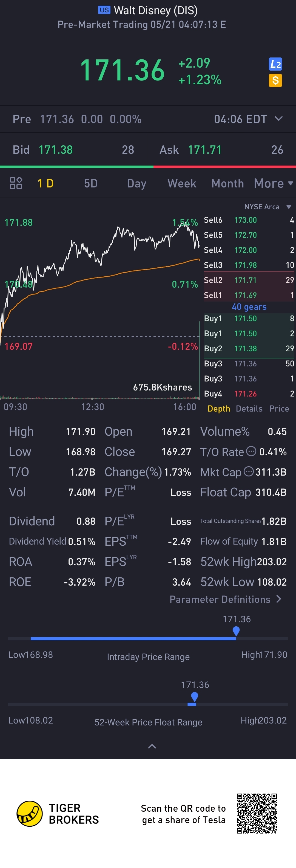The height and width of the screenshot is (868, 296).
Task: Select the Sell1 171.69 order row
Action: [249, 295]
